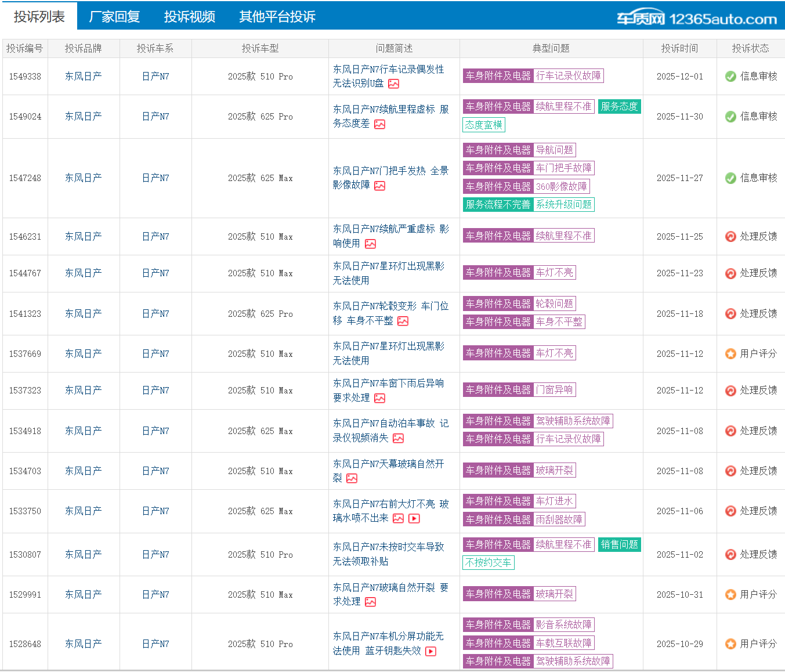
Task: Click 东风日产 brand link in row 1547248
Action: [x=83, y=178]
